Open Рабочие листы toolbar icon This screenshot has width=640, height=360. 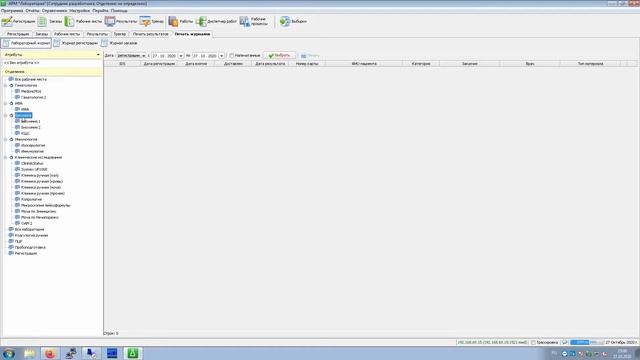(69, 21)
